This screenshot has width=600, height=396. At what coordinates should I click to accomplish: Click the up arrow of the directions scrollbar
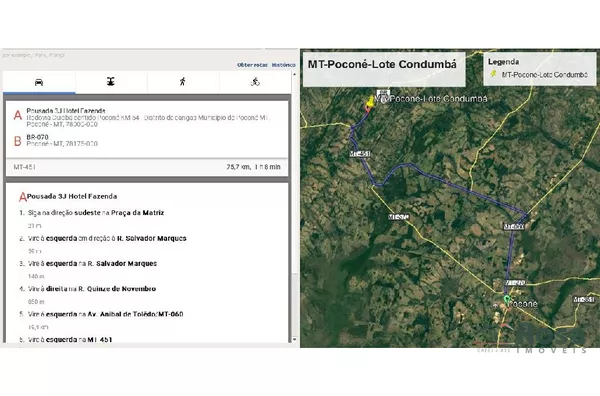click(x=294, y=74)
